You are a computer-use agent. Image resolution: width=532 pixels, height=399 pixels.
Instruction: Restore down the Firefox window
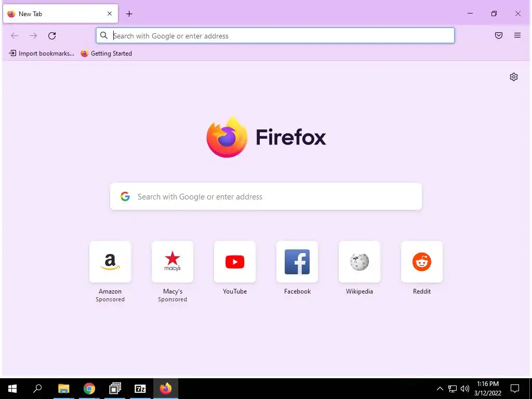tap(494, 14)
